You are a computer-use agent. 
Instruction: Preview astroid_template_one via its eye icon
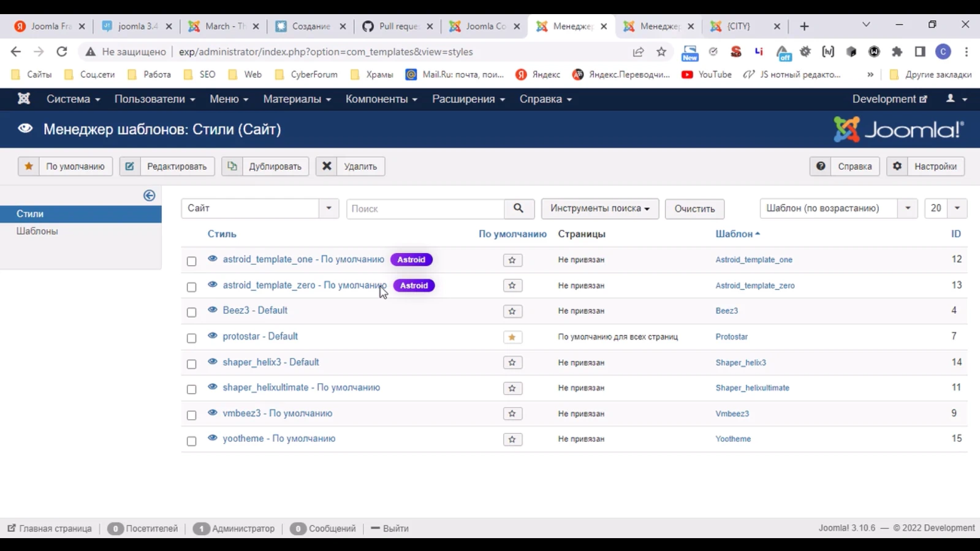point(213,259)
